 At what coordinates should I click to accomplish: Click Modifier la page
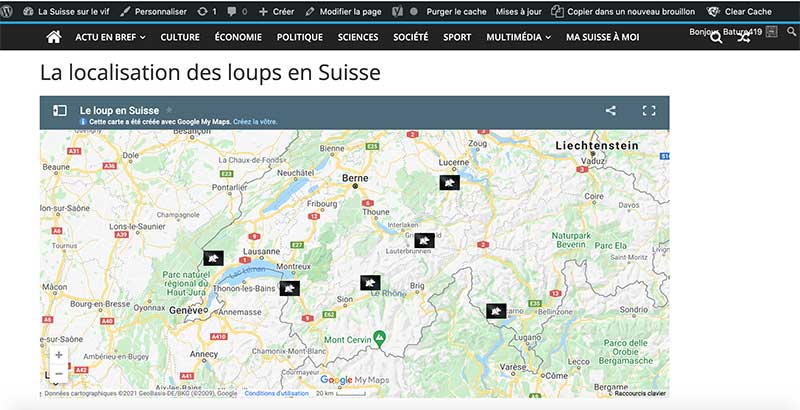[343, 11]
